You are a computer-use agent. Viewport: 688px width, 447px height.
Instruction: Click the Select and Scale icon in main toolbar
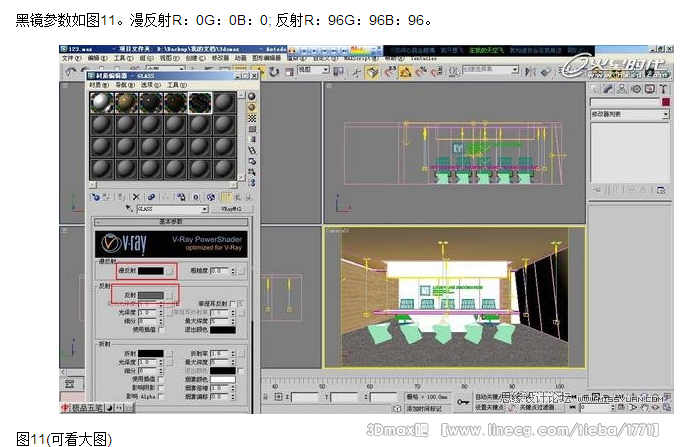point(288,71)
